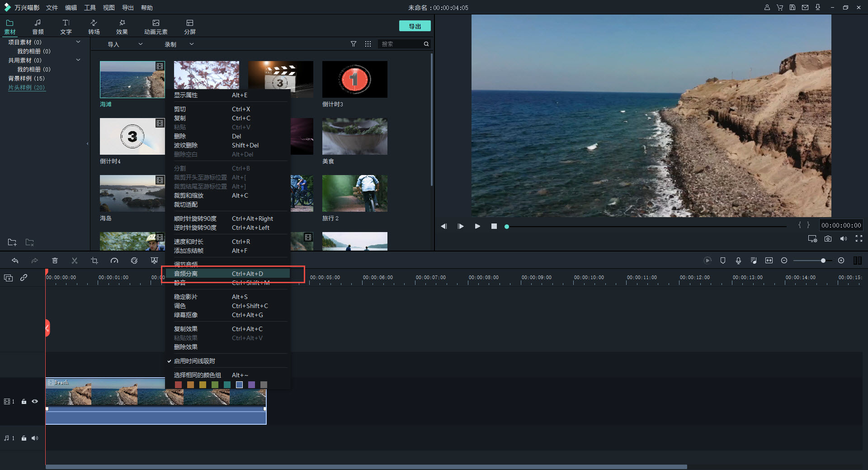
Task: Mute audio track 1 speaker icon
Action: point(35,438)
